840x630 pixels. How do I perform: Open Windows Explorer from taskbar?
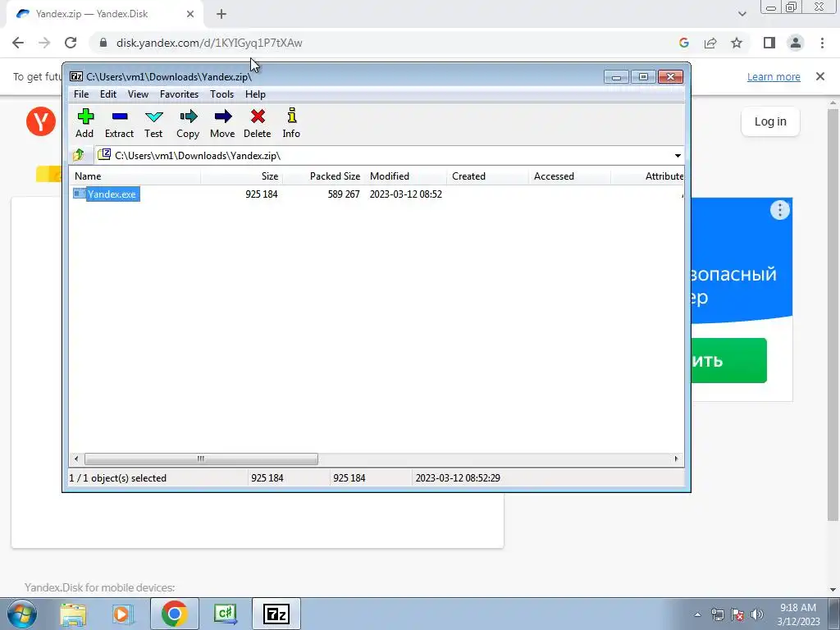(x=73, y=614)
